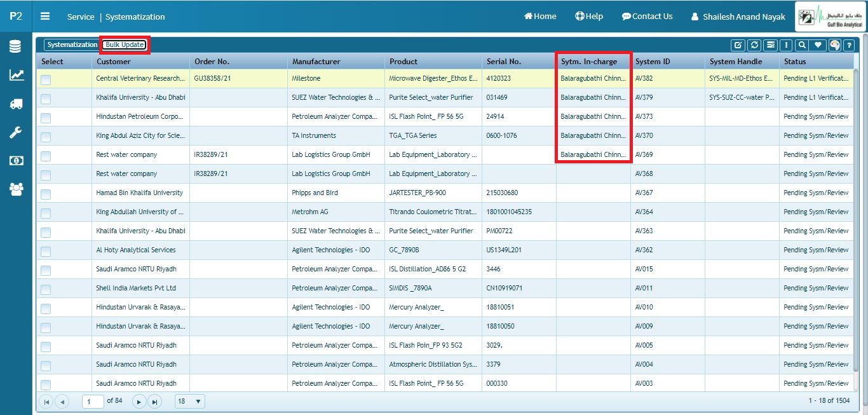The width and height of the screenshot is (868, 415).
Task: Open Shailesh Anand Nayak user menu
Action: point(738,17)
